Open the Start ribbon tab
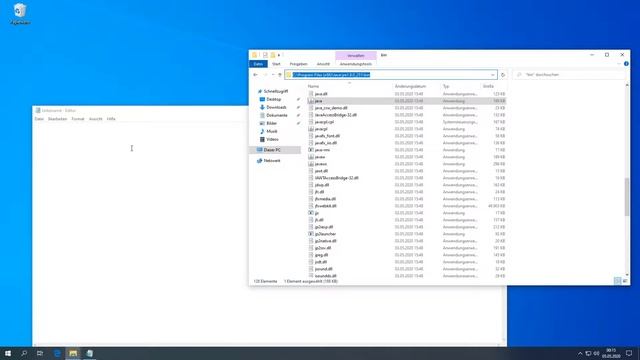The height and width of the screenshot is (360, 640). pos(276,64)
